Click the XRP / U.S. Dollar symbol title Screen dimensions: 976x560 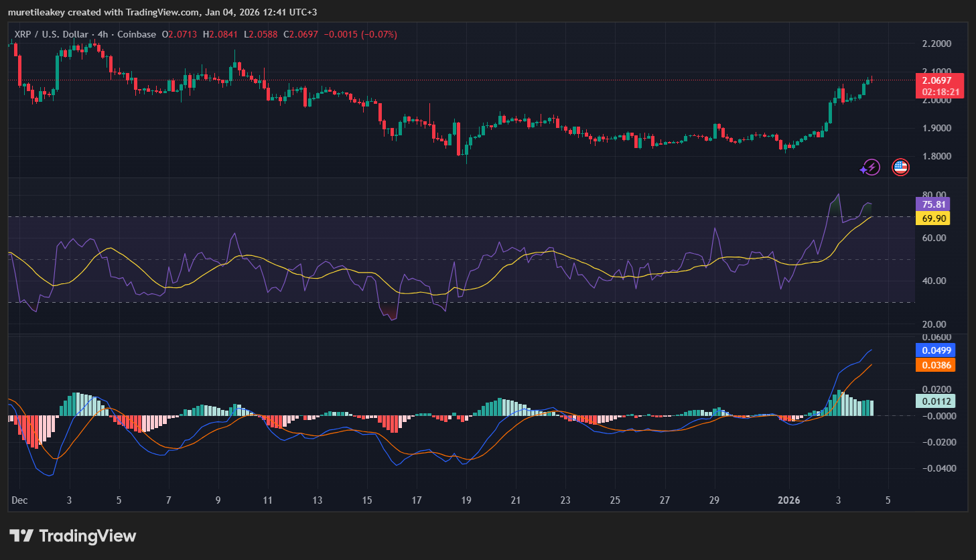51,34
